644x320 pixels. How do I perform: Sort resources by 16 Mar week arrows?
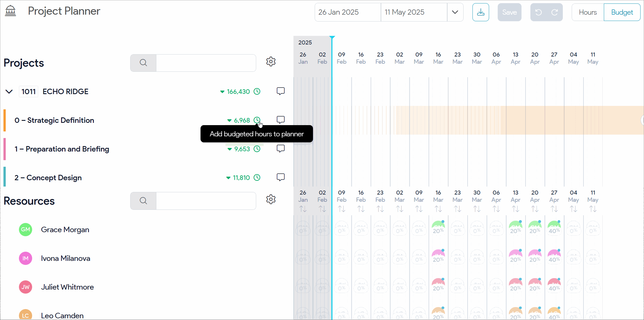tap(438, 209)
